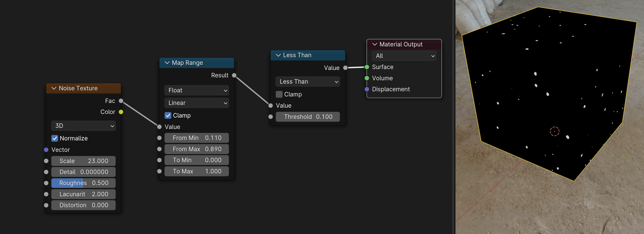Click the Threshold value field
Viewport: 644px width, 234px height.
(308, 116)
